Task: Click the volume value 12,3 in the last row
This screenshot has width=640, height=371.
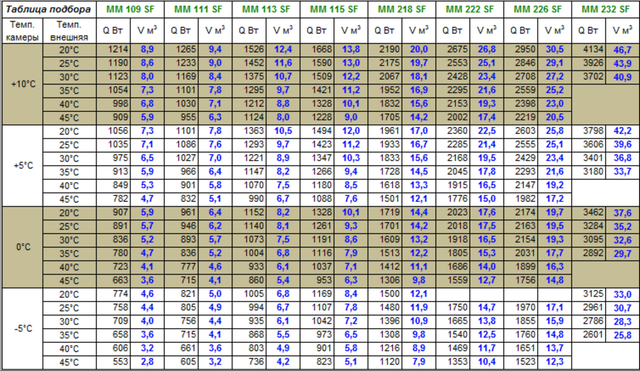Action: pyautogui.click(x=555, y=362)
